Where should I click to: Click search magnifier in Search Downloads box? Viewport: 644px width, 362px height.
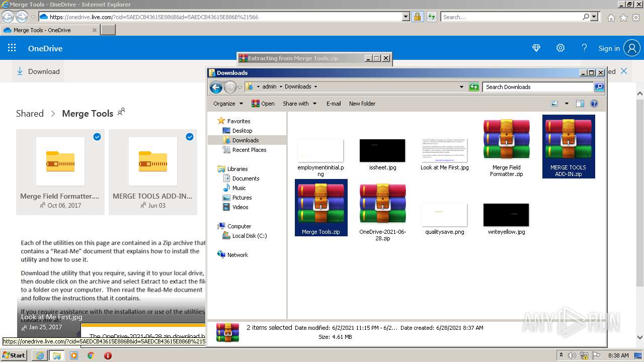(599, 87)
